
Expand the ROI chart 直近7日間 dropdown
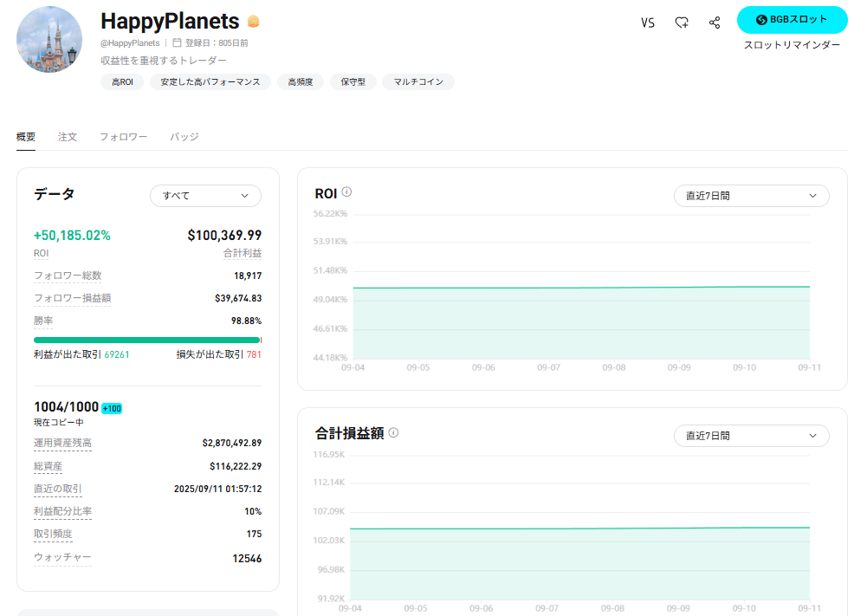pyautogui.click(x=751, y=196)
